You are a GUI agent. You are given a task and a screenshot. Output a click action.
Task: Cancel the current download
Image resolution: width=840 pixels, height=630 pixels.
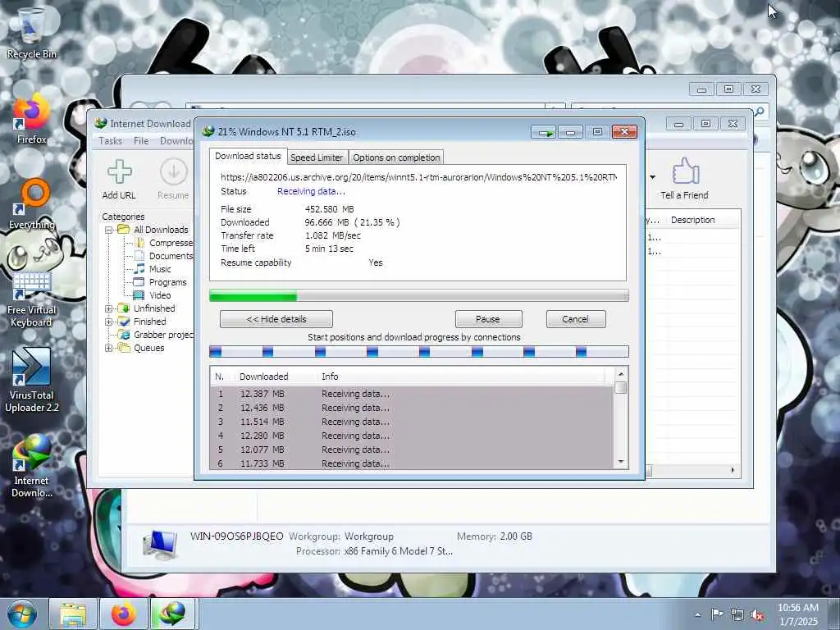coord(576,319)
